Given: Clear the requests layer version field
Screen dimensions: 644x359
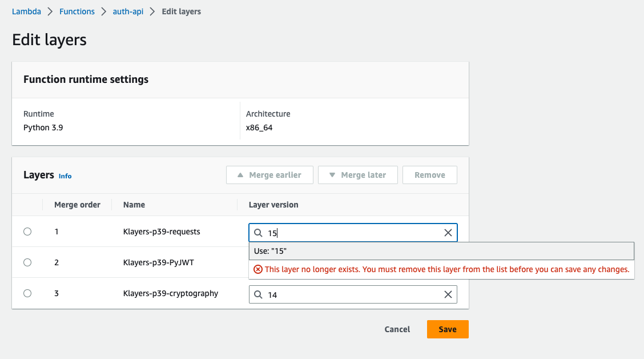Looking at the screenshot, I should 448,233.
